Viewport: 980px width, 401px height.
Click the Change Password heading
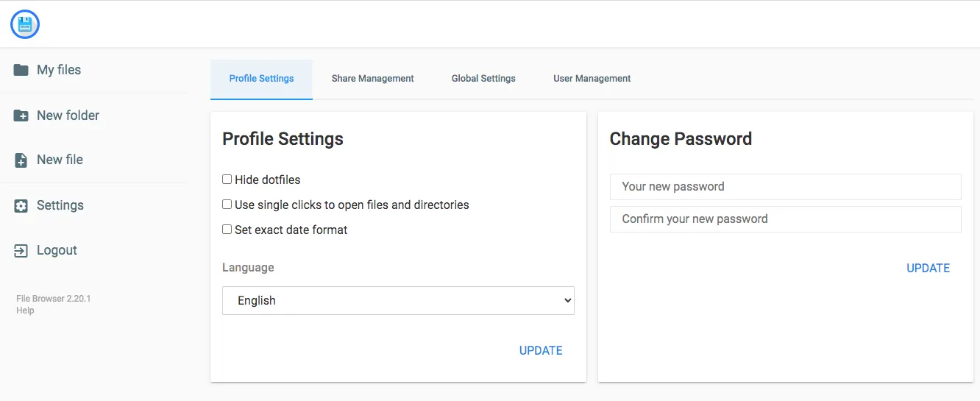point(681,139)
